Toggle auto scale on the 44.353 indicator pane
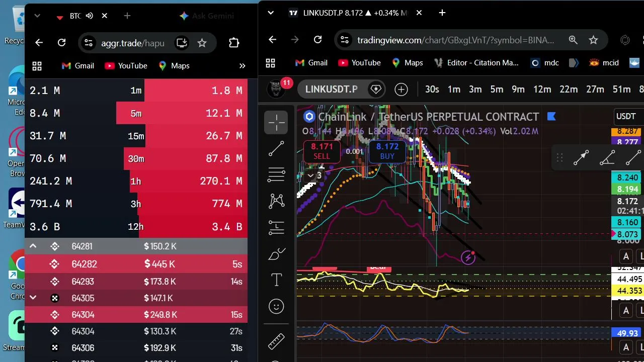This screenshot has width=644, height=362. [626, 311]
